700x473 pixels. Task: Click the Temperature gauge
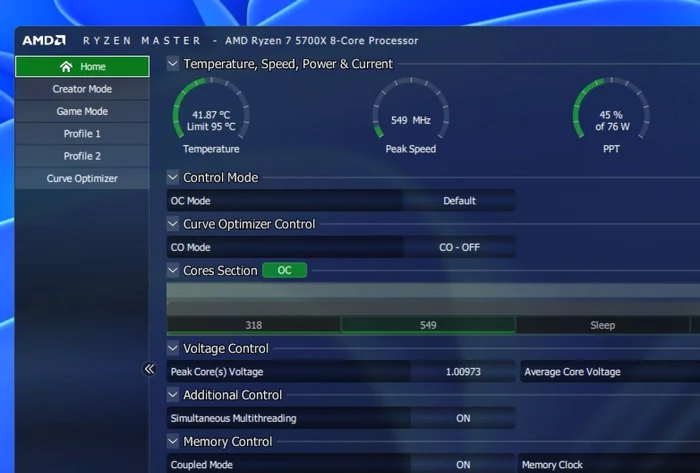point(211,108)
